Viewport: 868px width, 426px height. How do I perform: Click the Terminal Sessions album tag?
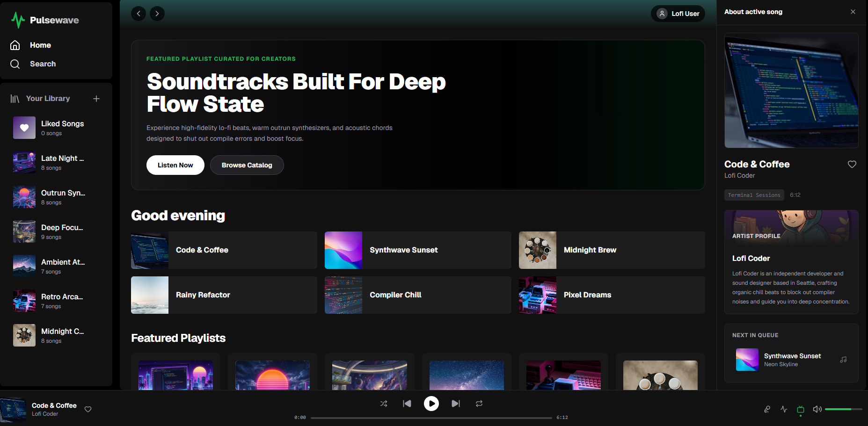[x=754, y=195]
